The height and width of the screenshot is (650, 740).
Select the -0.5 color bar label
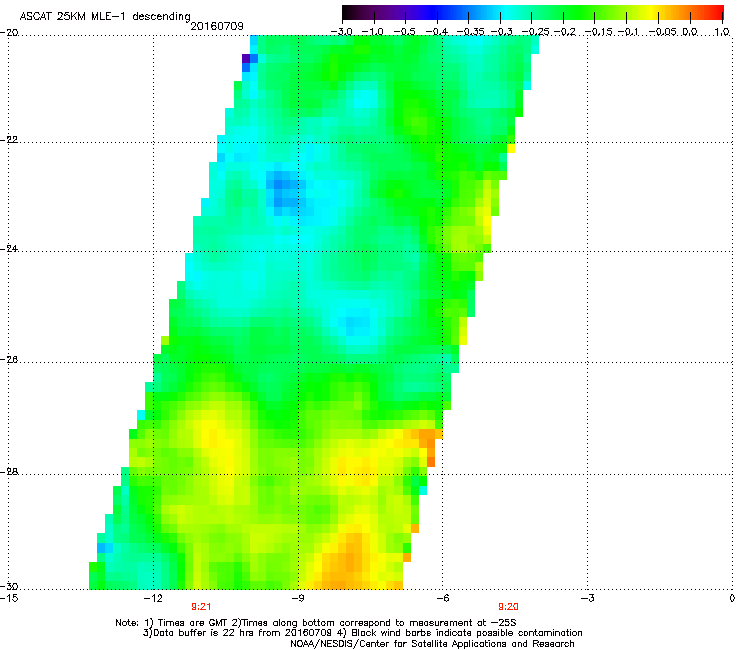tap(405, 32)
